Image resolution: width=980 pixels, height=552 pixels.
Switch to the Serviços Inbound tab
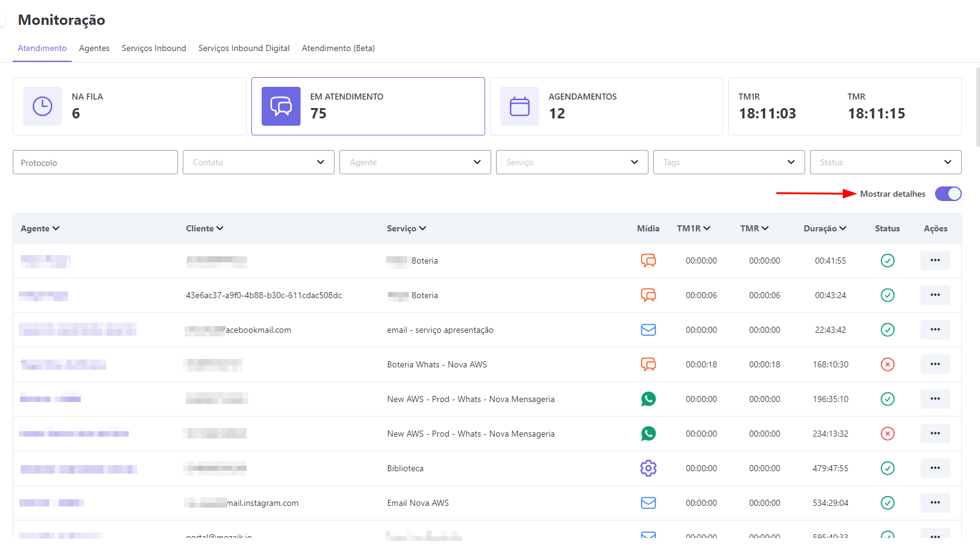click(x=154, y=48)
